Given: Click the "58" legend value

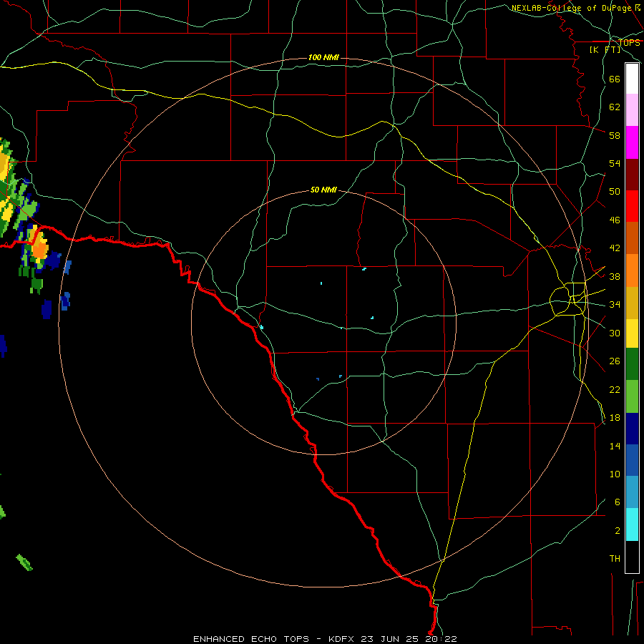Looking at the screenshot, I should pos(615,135).
